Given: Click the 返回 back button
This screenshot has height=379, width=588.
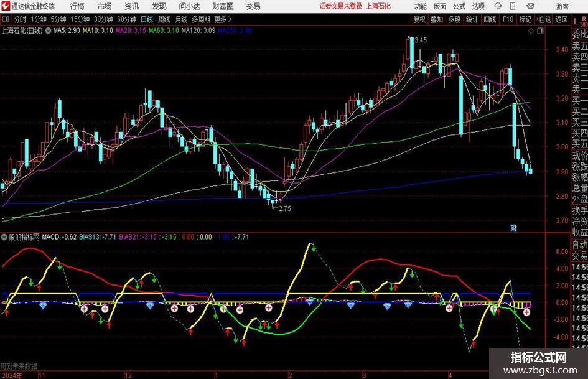Looking at the screenshot, I should pyautogui.click(x=561, y=19).
